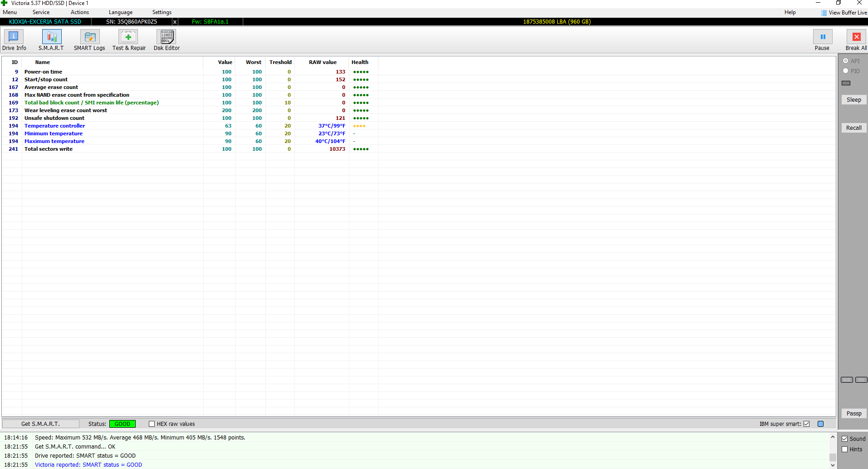868x469 pixels.
Task: Toggle IBM super smart checkbox
Action: [806, 424]
